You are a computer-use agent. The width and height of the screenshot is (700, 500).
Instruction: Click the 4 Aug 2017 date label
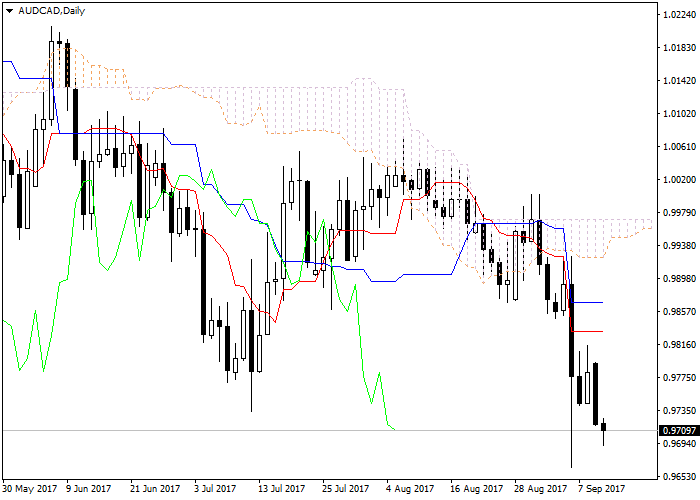click(x=410, y=489)
